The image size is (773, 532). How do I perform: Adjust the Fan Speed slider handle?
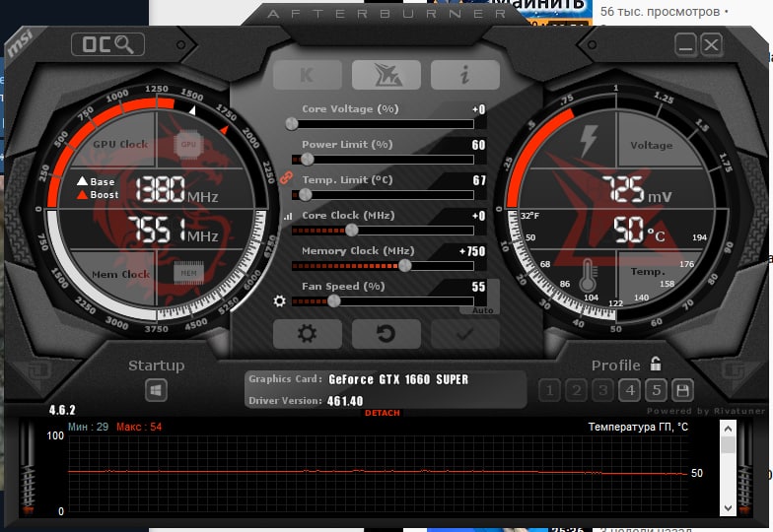point(333,301)
